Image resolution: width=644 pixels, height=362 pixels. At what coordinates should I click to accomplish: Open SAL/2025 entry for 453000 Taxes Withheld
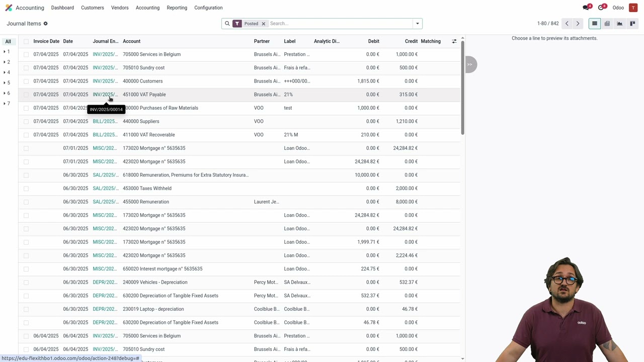coord(105,189)
